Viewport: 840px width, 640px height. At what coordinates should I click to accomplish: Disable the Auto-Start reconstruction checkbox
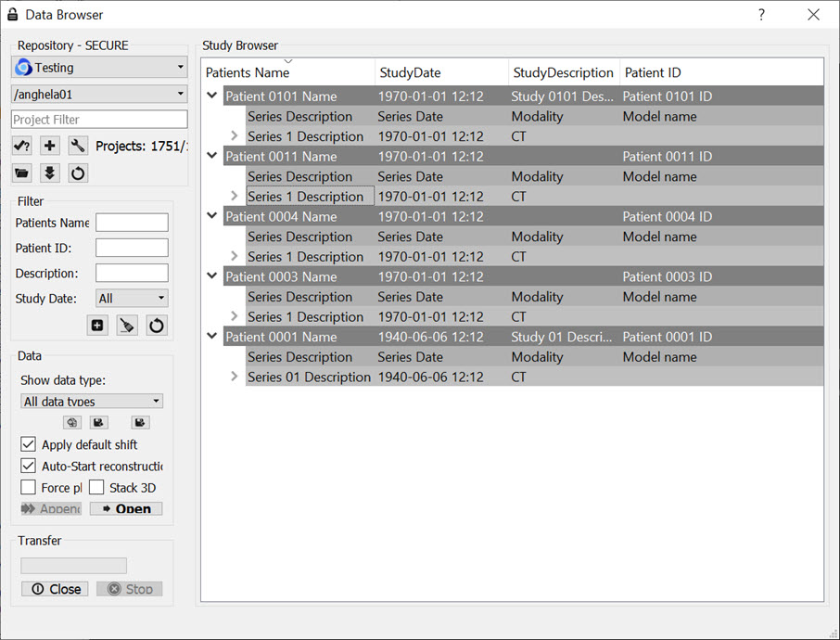pyautogui.click(x=29, y=467)
